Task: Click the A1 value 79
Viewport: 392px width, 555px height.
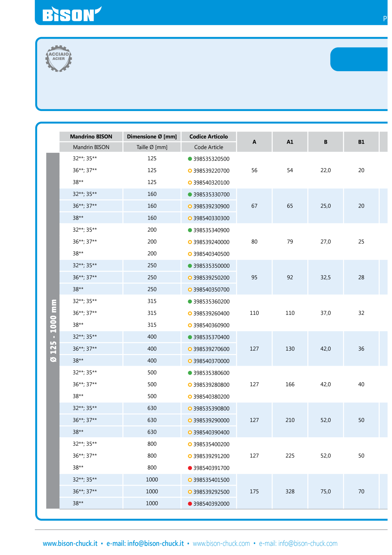Action: (290, 242)
